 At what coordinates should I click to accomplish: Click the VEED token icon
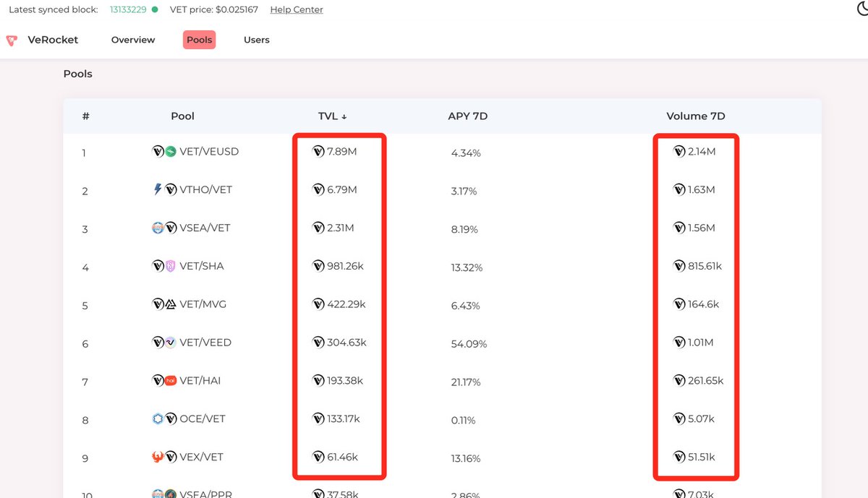tap(171, 343)
